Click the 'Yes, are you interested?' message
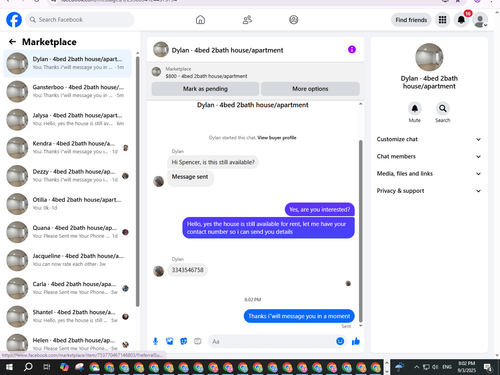 [x=319, y=209]
